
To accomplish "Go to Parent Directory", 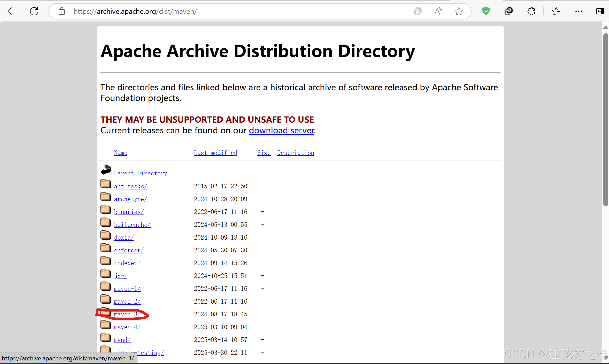I will point(140,173).
